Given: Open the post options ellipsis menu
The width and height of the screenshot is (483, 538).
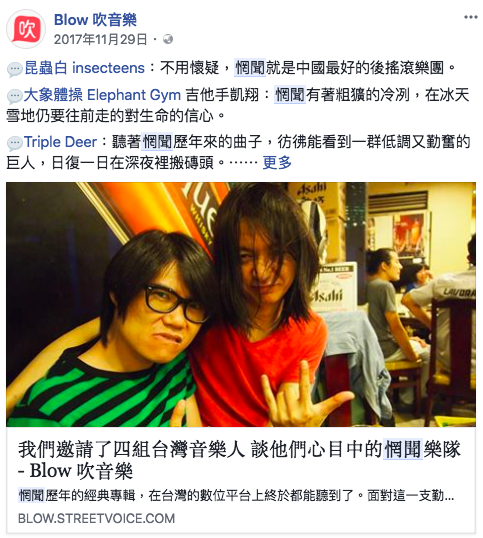Looking at the screenshot, I should pyautogui.click(x=471, y=17).
